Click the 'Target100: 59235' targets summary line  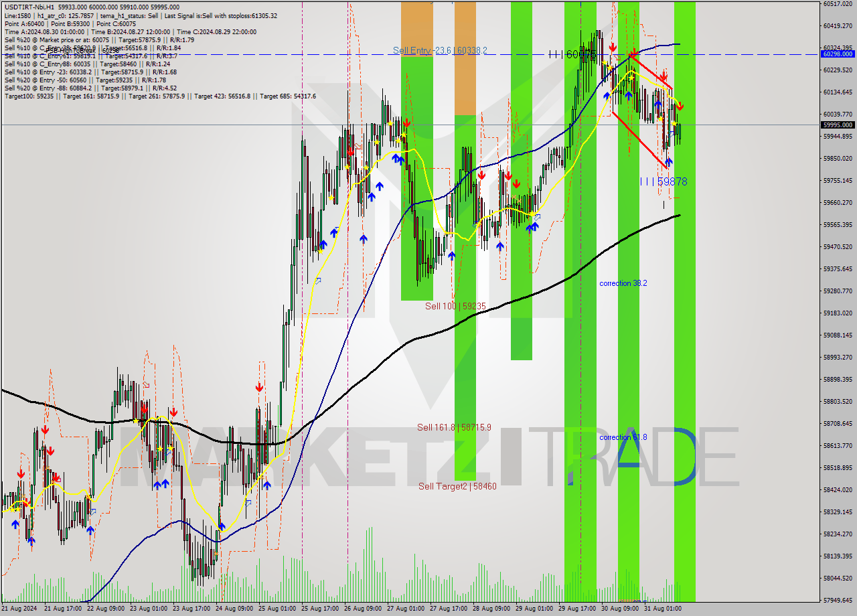160,96
